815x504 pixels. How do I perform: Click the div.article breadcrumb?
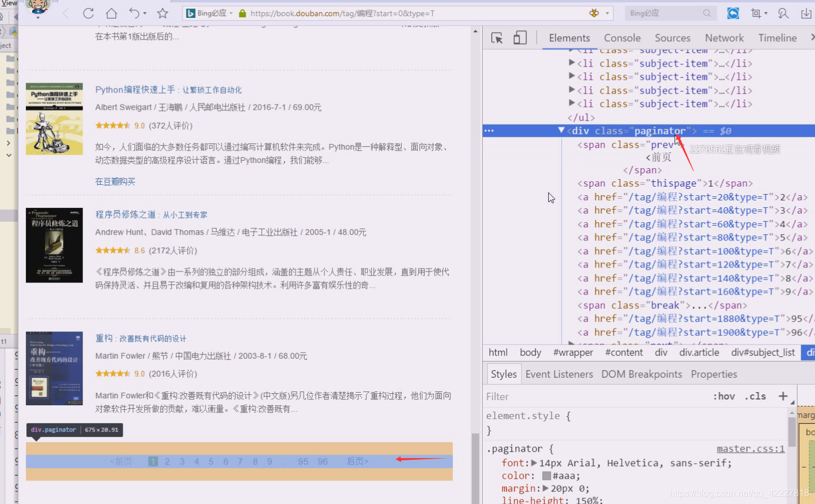(699, 352)
